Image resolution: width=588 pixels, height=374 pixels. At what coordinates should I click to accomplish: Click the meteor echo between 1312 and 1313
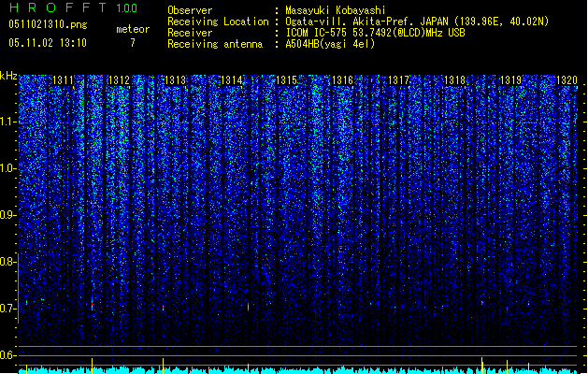(x=163, y=308)
